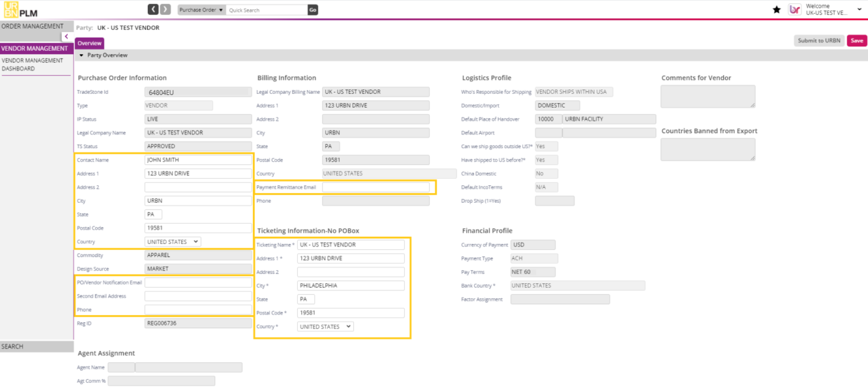Click the Countries Banned from Export box
The height and width of the screenshot is (390, 868).
click(x=708, y=149)
